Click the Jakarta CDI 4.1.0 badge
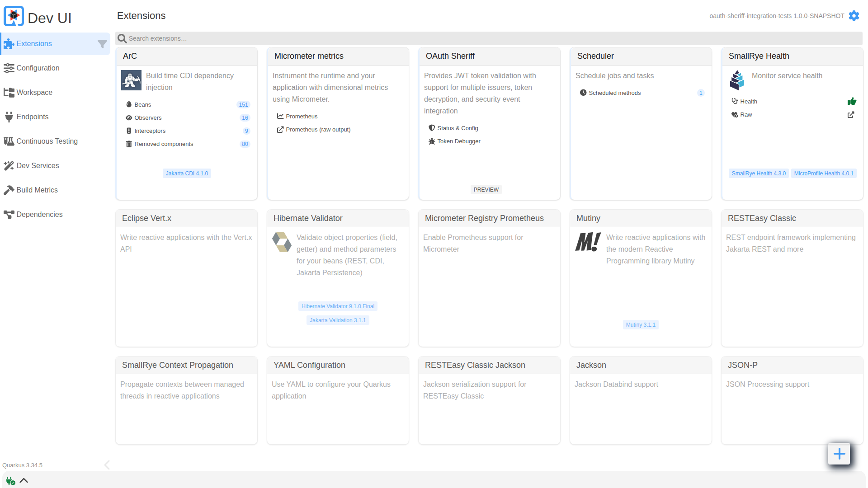Image resolution: width=868 pixels, height=488 pixels. [187, 174]
